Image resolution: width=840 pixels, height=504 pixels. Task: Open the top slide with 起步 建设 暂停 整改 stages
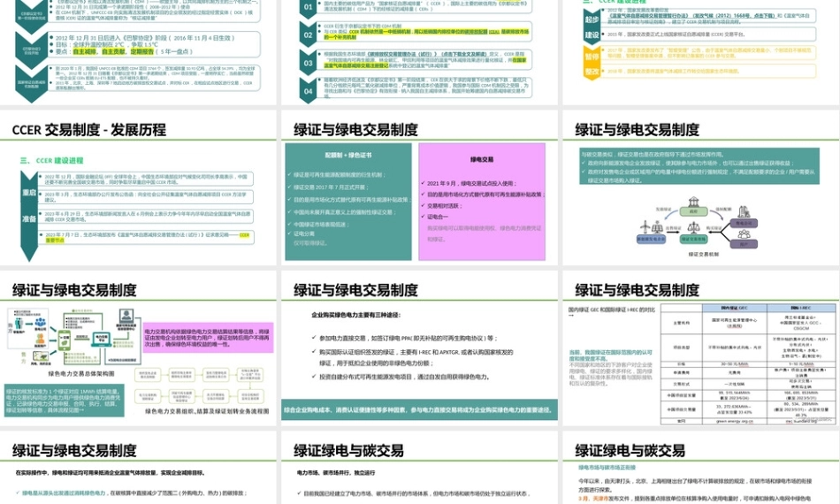pos(701,52)
